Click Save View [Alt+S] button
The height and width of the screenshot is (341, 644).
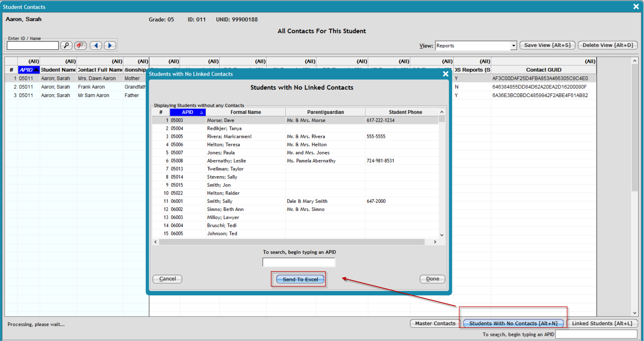pos(547,45)
